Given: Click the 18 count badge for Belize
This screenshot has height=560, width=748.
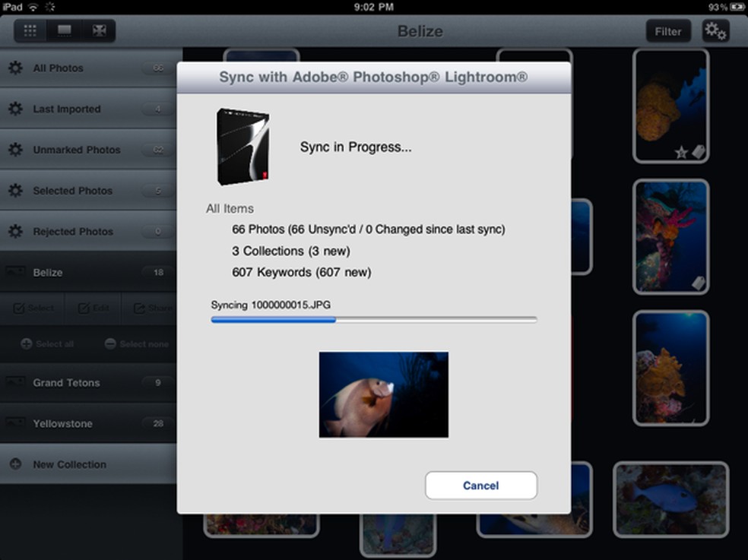Looking at the screenshot, I should tap(158, 272).
